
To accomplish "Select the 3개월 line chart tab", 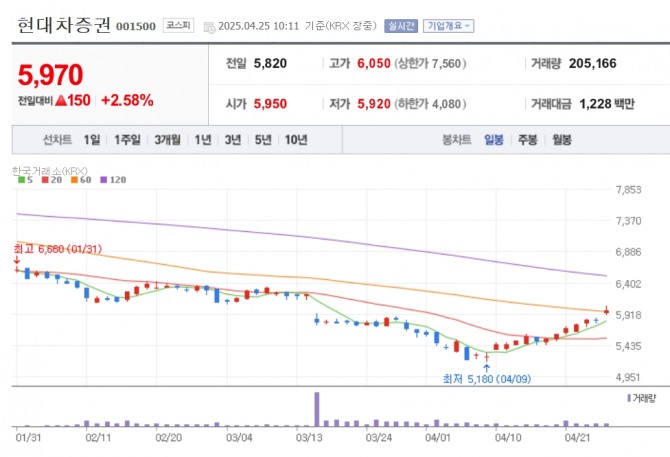I will point(168,140).
